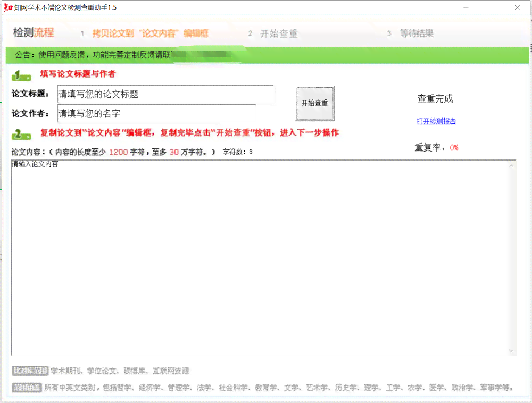Image resolution: width=532 pixels, height=403 pixels.
Task: Click the 学科范围 gray label at bottom
Action: tap(27, 388)
